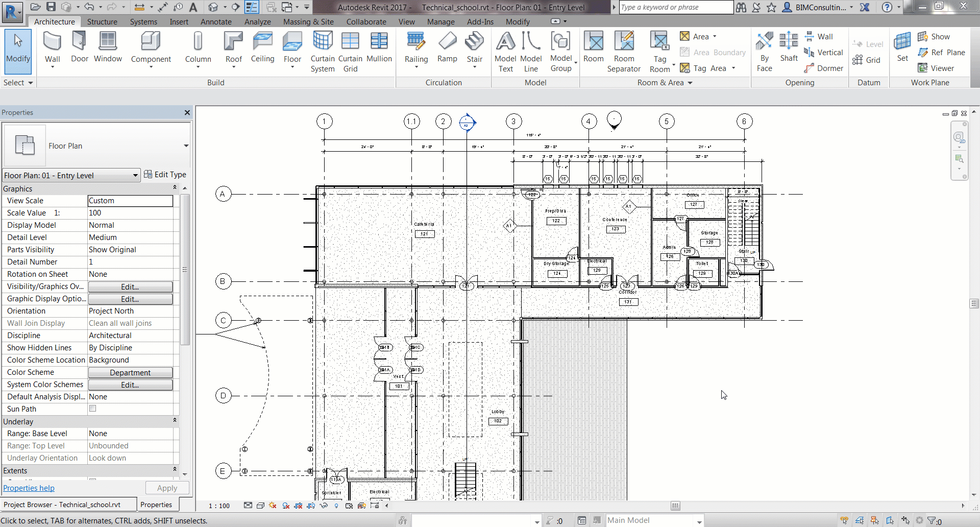980x527 pixels.
Task: Click the Room tool icon
Action: tap(594, 47)
